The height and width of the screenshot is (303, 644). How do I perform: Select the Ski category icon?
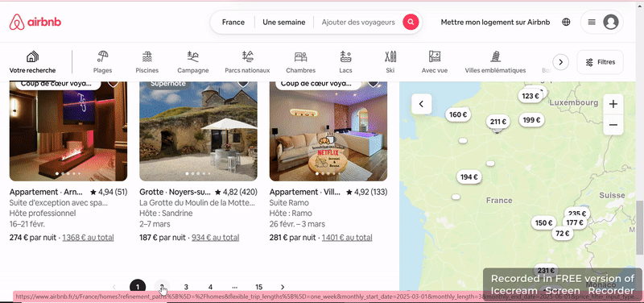coord(390,62)
